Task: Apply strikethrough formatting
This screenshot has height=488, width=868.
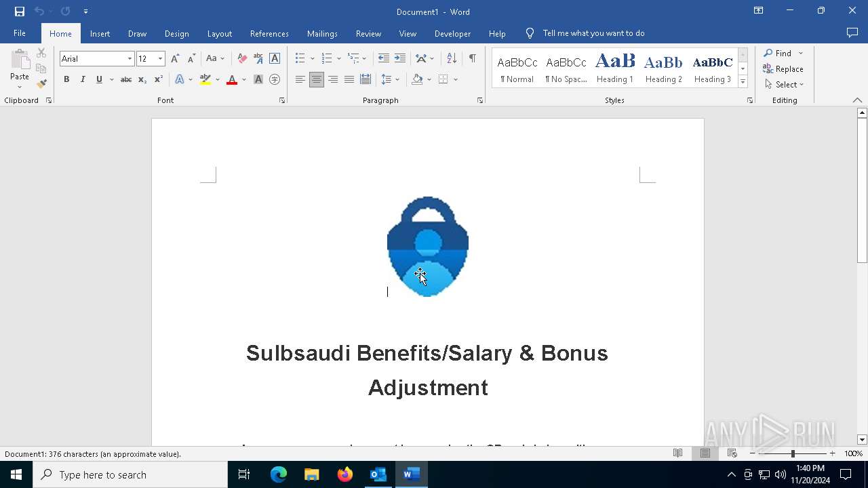Action: [125, 79]
